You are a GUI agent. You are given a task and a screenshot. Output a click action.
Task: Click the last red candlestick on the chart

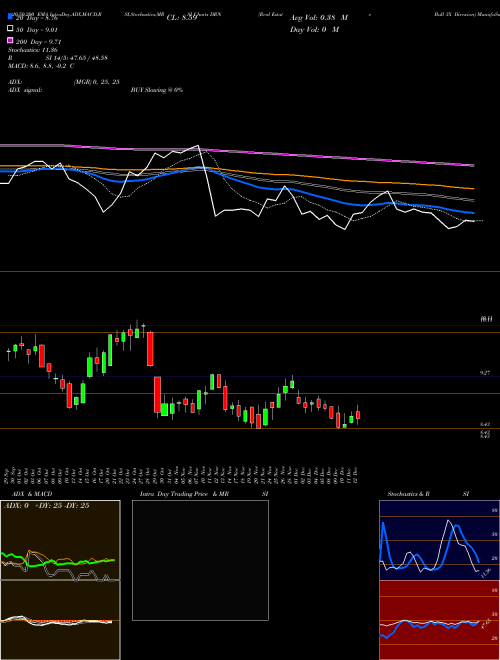pyautogui.click(x=358, y=415)
